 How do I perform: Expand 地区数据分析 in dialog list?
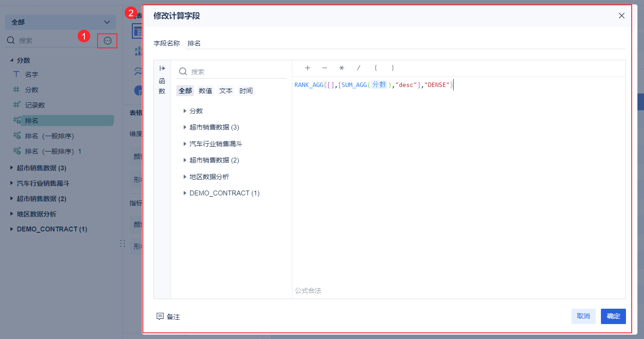pos(185,177)
